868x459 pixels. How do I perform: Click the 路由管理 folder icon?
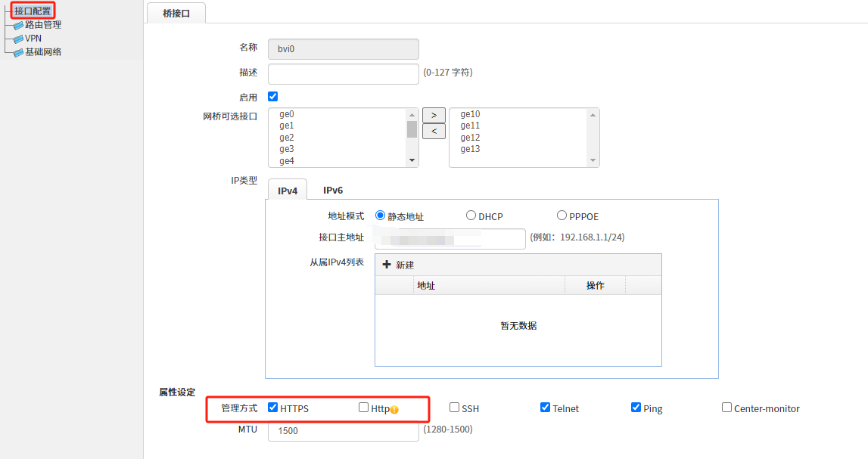pyautogui.click(x=18, y=25)
